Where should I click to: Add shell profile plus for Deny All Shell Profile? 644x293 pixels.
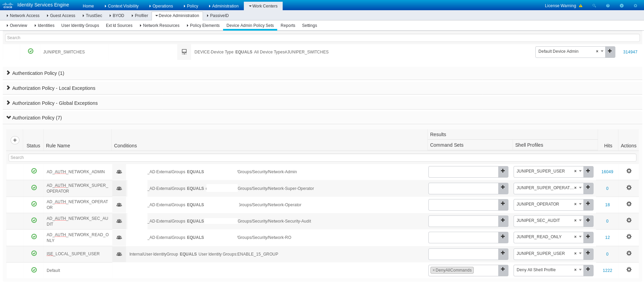coord(588,270)
